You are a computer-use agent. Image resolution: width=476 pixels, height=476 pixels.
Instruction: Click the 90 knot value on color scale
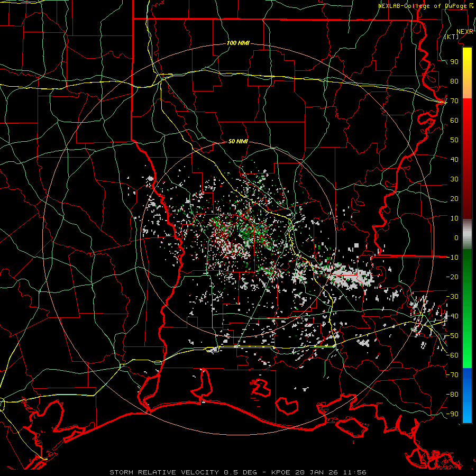(454, 62)
